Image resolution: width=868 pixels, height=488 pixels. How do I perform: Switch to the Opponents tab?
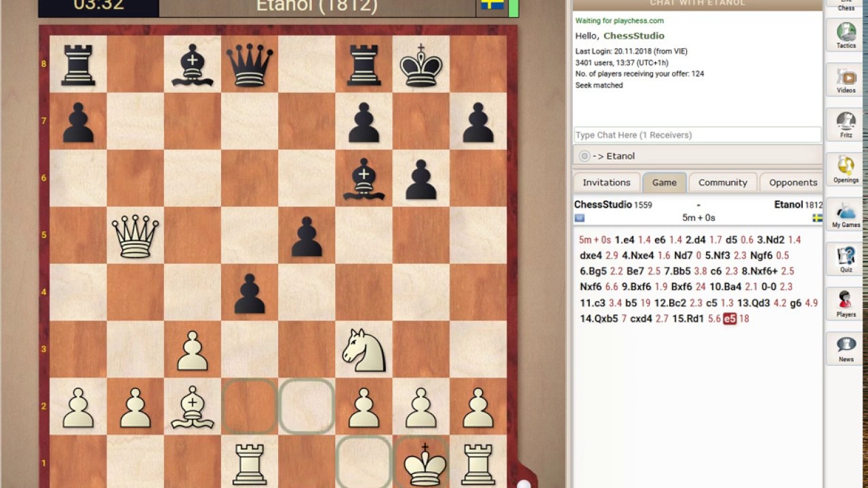(793, 182)
